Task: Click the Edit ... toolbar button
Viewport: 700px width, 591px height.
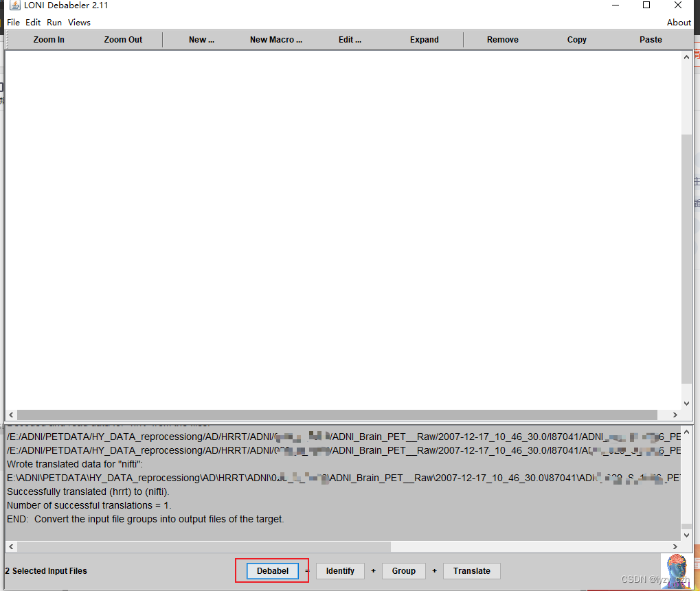Action: pyautogui.click(x=350, y=40)
